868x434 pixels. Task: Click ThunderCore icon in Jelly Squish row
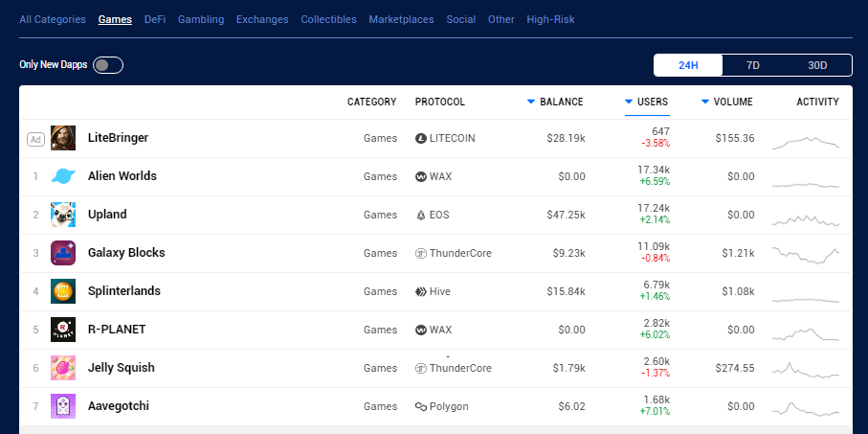click(421, 368)
